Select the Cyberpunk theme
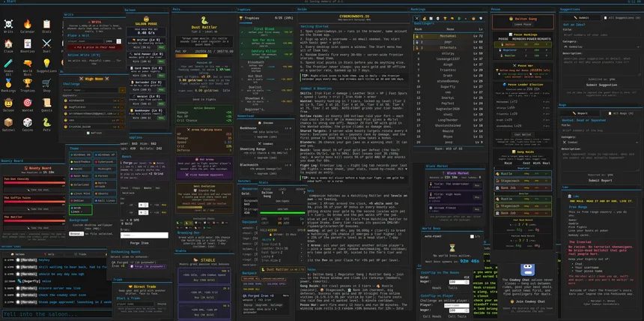644x321 pixels. tap(105, 162)
